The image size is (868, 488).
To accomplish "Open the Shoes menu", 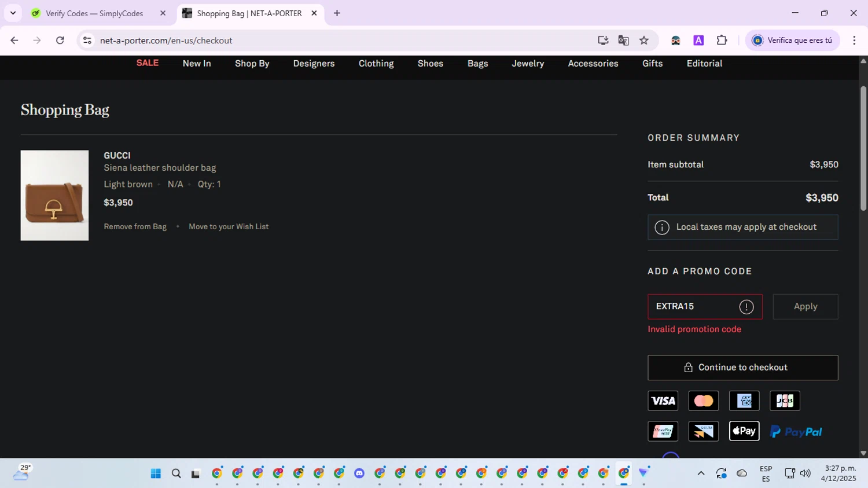I will 431,64.
